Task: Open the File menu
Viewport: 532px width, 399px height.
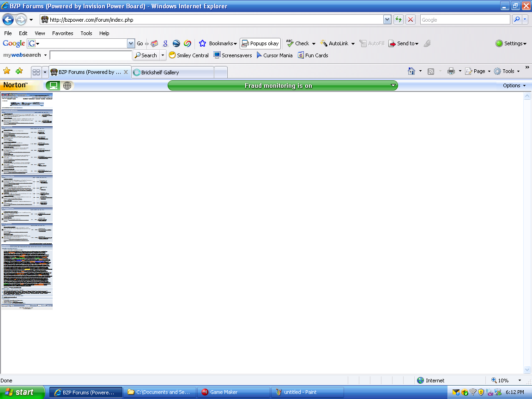Action: tap(8, 33)
